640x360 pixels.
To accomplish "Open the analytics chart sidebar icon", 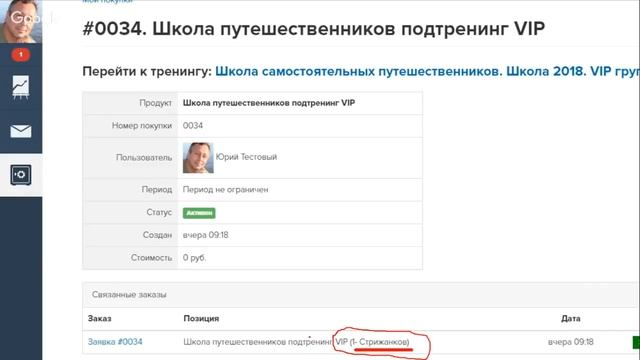I will pyautogui.click(x=20, y=87).
